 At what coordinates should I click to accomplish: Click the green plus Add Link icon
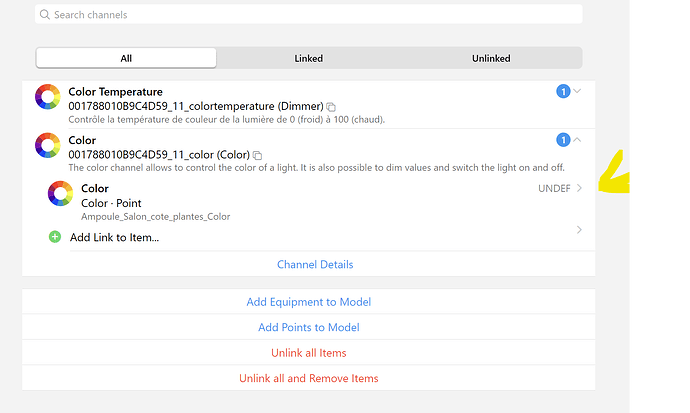coord(55,237)
